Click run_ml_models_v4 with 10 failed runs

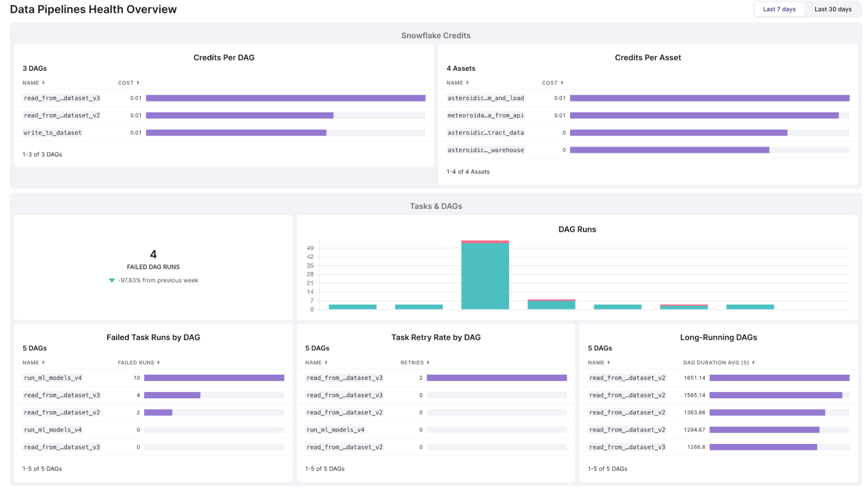[x=53, y=378]
